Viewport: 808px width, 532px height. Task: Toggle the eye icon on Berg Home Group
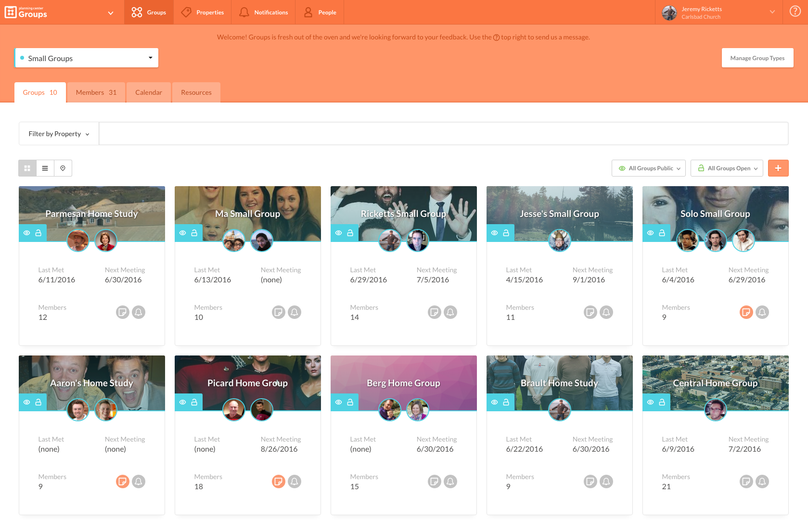338,402
